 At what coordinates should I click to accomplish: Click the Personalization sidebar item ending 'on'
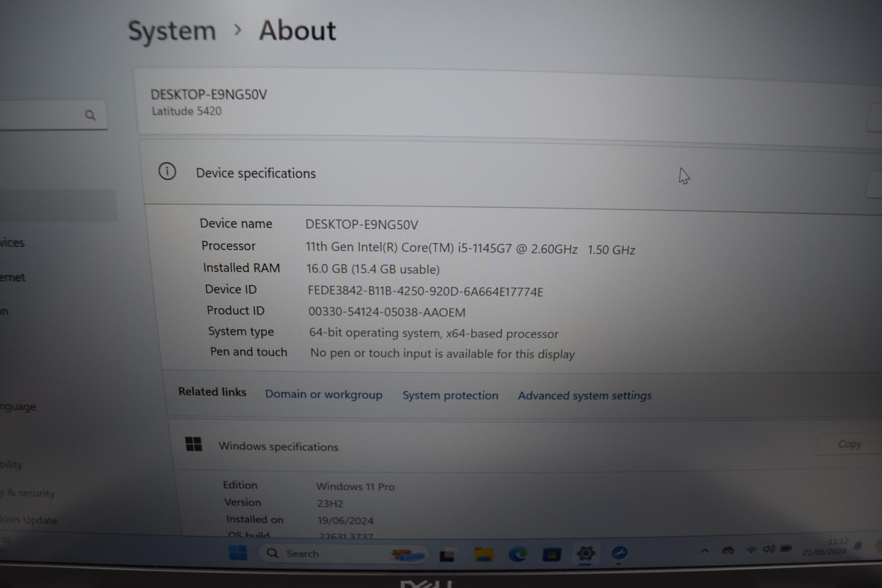tap(4, 311)
